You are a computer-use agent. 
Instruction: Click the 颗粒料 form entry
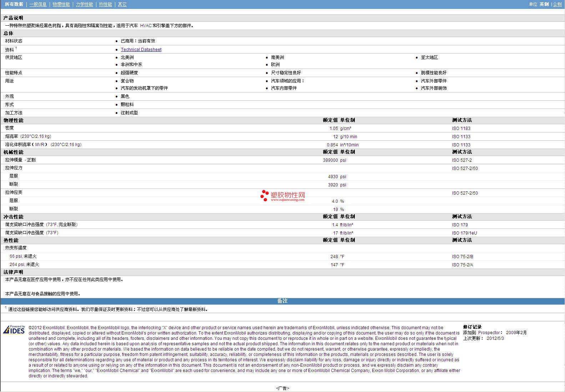pos(127,105)
